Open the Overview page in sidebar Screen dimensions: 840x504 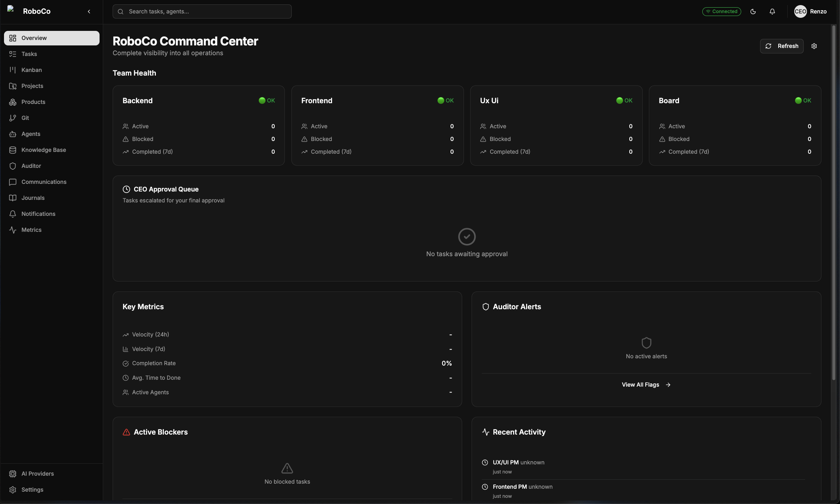pos(52,38)
